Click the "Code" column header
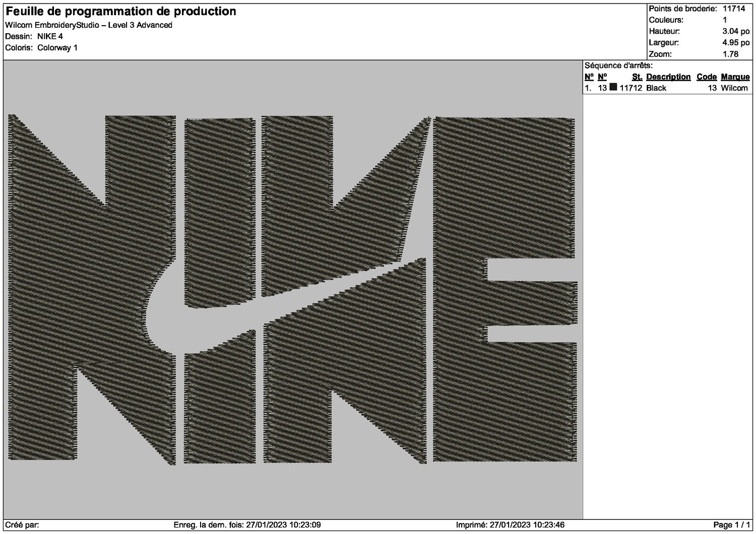Screen dimensions: 756x534 click(x=707, y=77)
